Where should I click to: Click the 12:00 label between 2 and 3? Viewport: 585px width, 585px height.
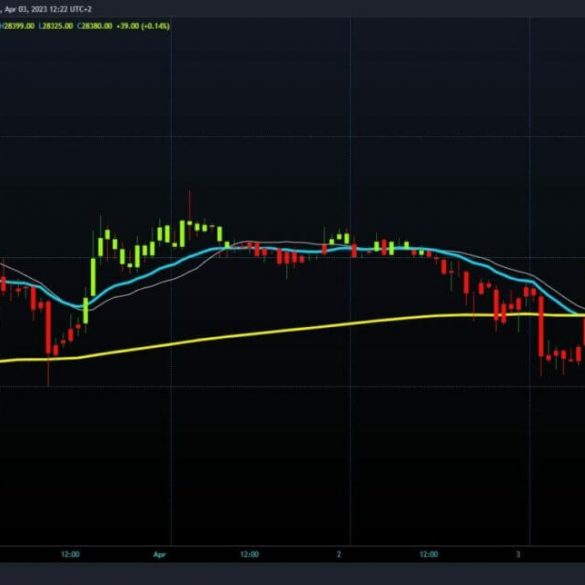(429, 554)
